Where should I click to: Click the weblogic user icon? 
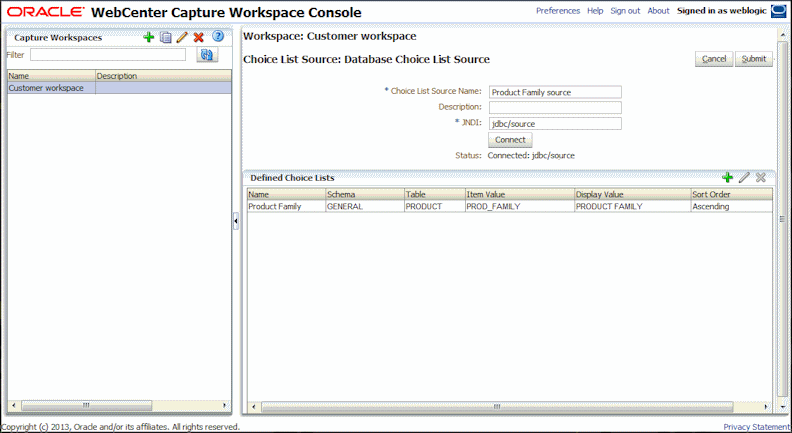pyautogui.click(x=778, y=11)
